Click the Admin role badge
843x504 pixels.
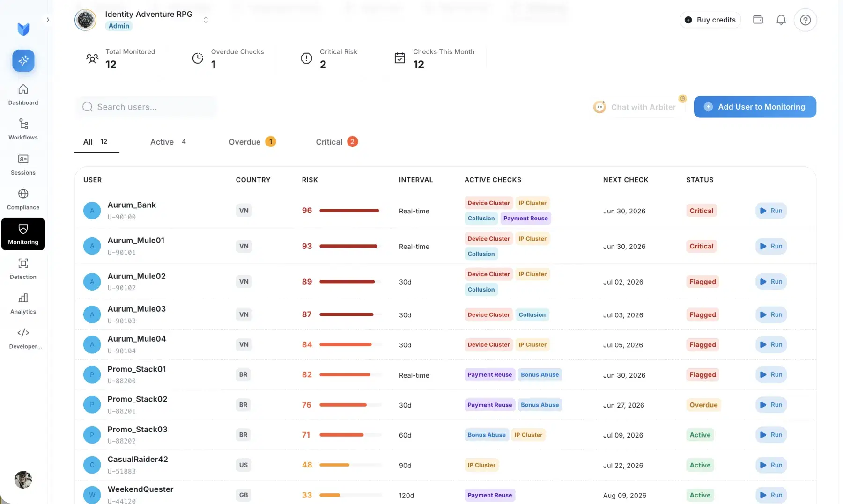[119, 26]
